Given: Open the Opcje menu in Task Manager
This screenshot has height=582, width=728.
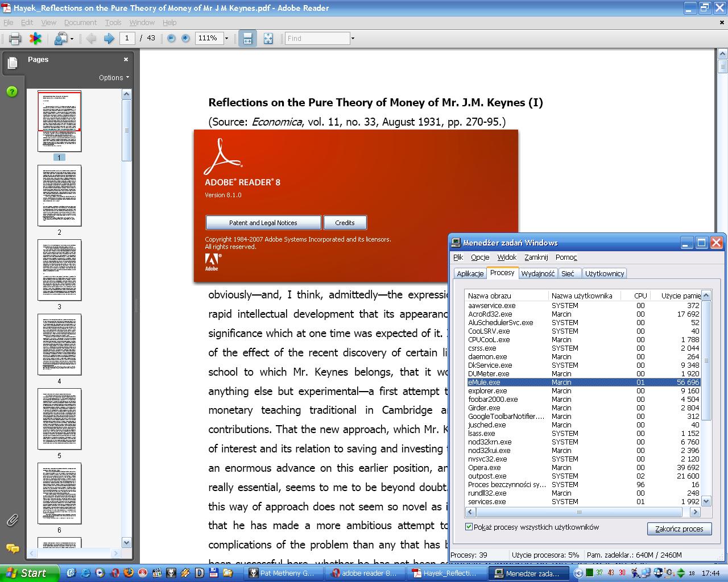Looking at the screenshot, I should (480, 257).
